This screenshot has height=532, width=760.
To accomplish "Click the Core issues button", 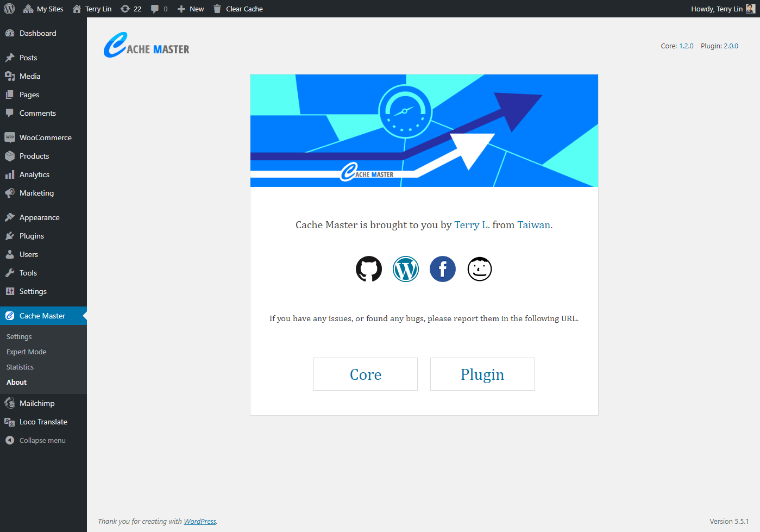I will point(366,374).
